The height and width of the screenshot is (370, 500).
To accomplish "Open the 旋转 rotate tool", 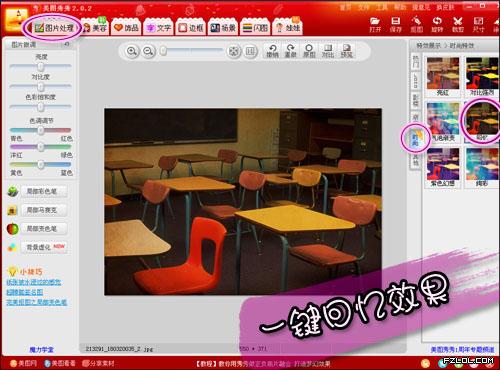I will (x=437, y=25).
